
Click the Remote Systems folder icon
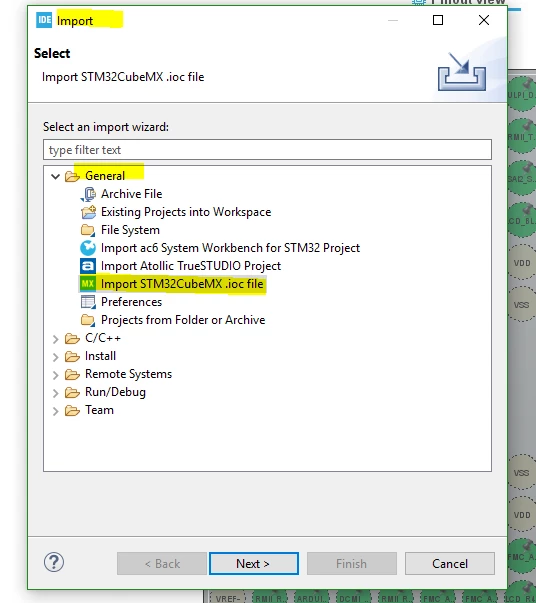pos(72,374)
